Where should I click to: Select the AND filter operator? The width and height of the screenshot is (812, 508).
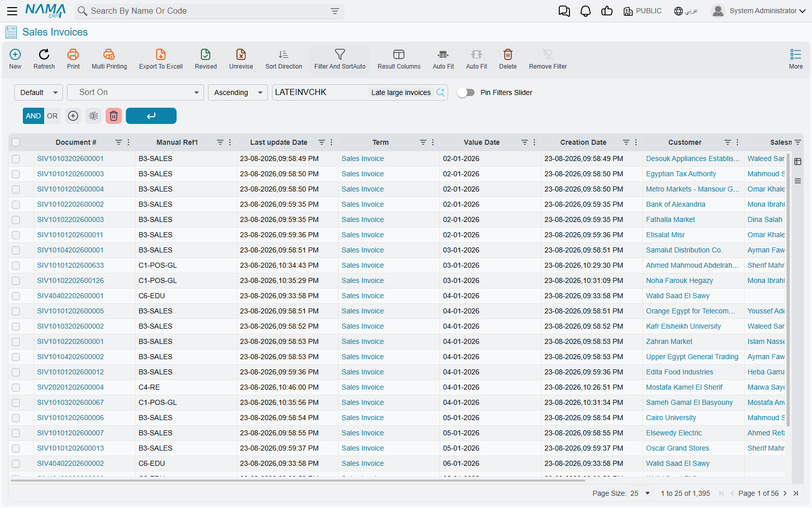point(33,116)
